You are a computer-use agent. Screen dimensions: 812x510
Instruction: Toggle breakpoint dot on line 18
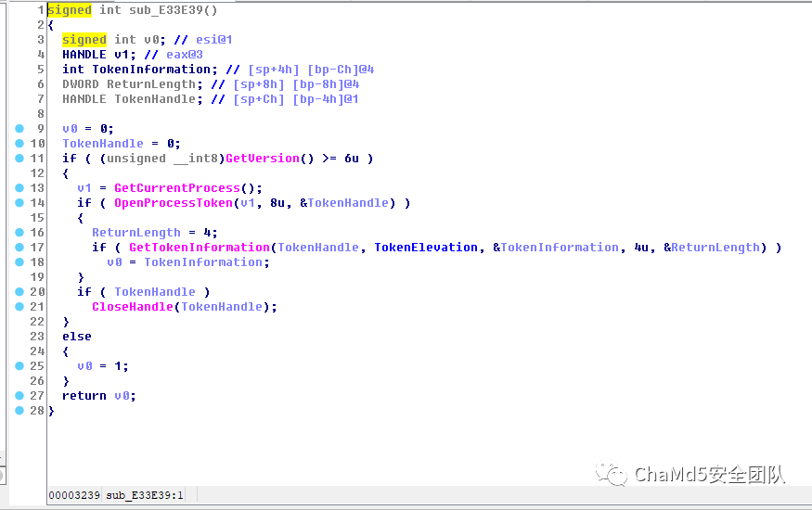click(x=19, y=262)
